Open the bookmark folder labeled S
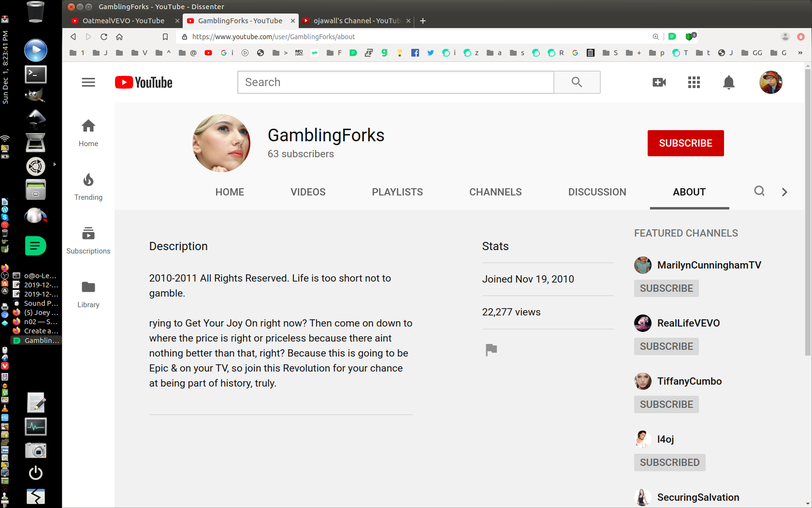The image size is (812, 508). coord(610,53)
